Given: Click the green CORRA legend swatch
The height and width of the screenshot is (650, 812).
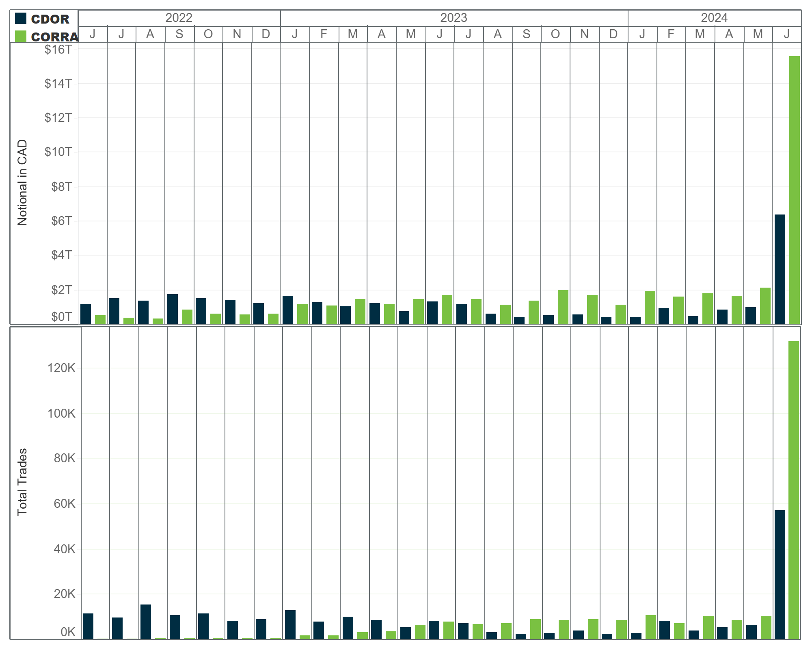Looking at the screenshot, I should point(21,36).
